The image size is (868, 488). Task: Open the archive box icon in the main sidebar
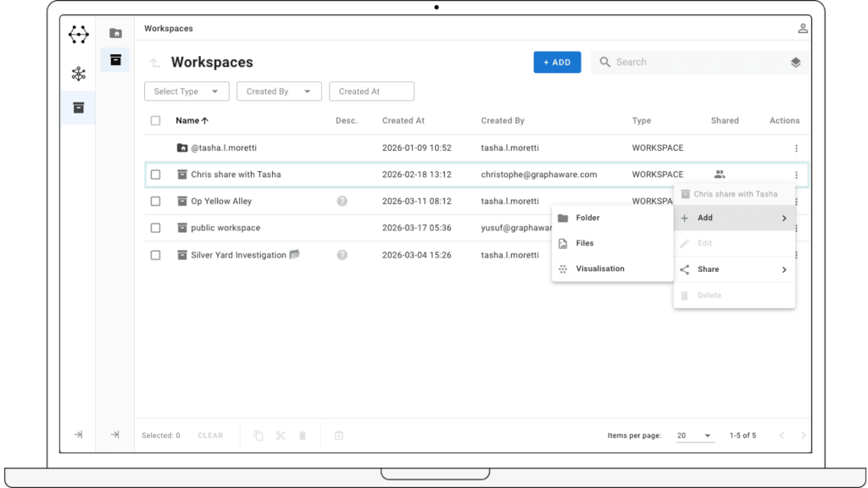[x=79, y=108]
